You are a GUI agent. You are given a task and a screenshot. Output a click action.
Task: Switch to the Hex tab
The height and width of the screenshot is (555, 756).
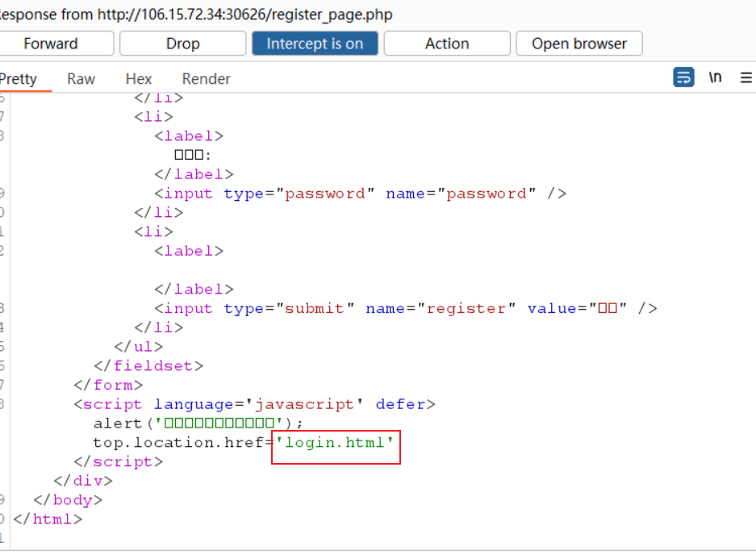click(x=139, y=78)
